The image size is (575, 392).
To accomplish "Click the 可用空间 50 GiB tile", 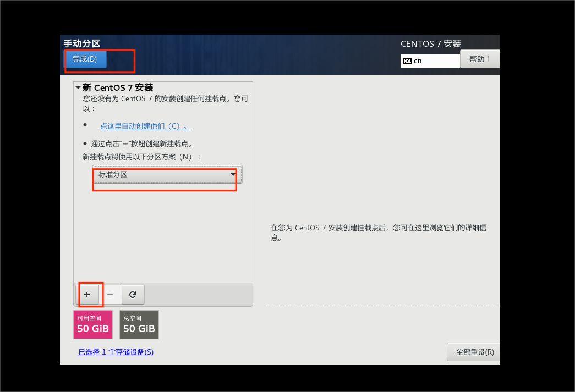I will click(93, 324).
